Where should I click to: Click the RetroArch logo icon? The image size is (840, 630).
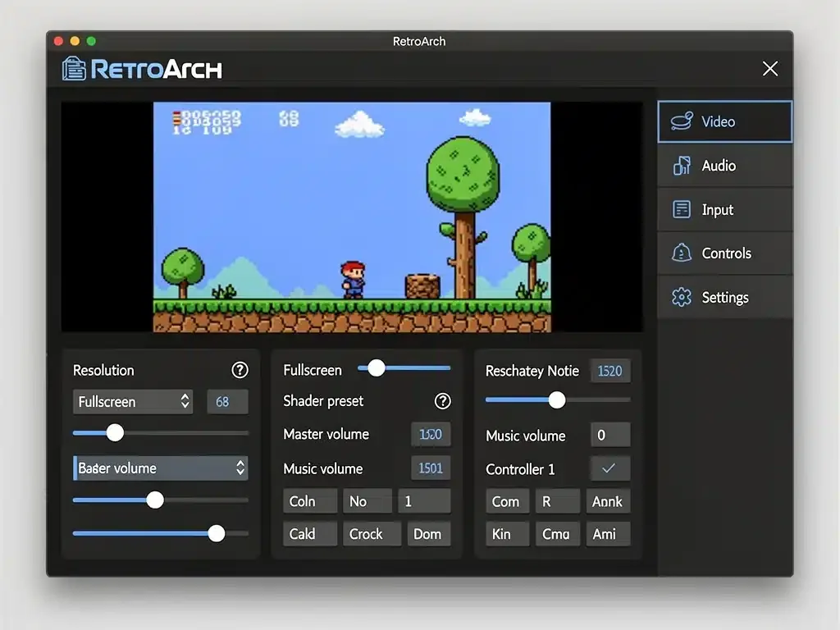(x=74, y=69)
